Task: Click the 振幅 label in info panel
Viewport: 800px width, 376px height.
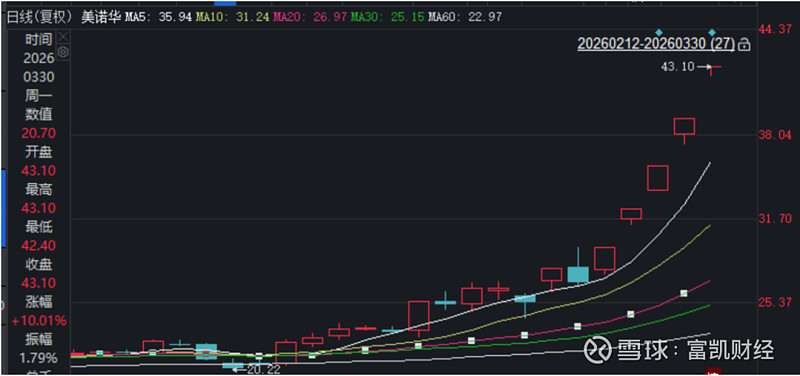Action: click(39, 340)
